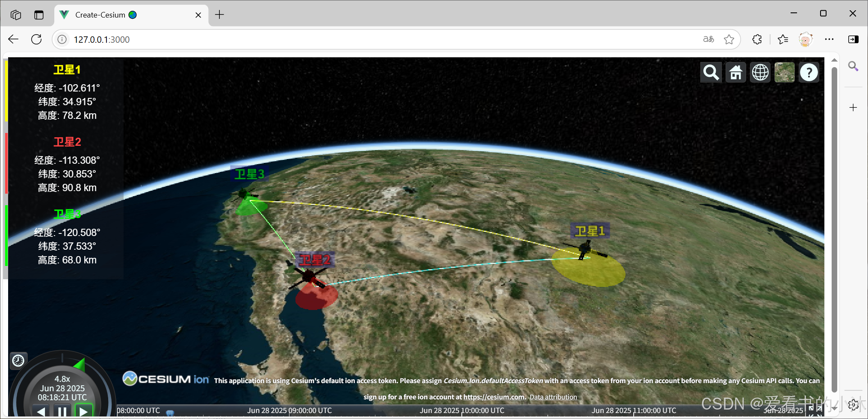Screen dimensions: 868x419
Task: Click the 卫星2 satellite model
Action: [308, 277]
